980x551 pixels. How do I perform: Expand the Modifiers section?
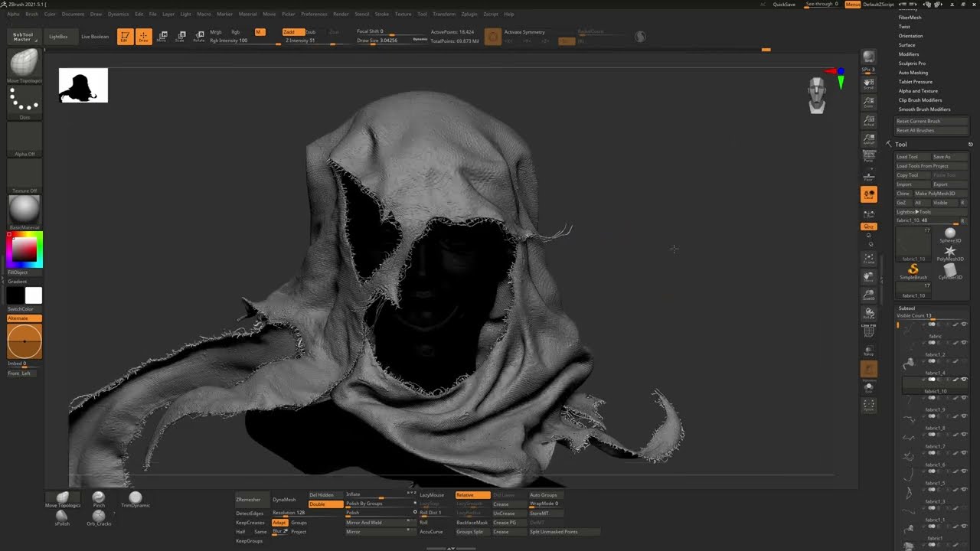tap(909, 54)
